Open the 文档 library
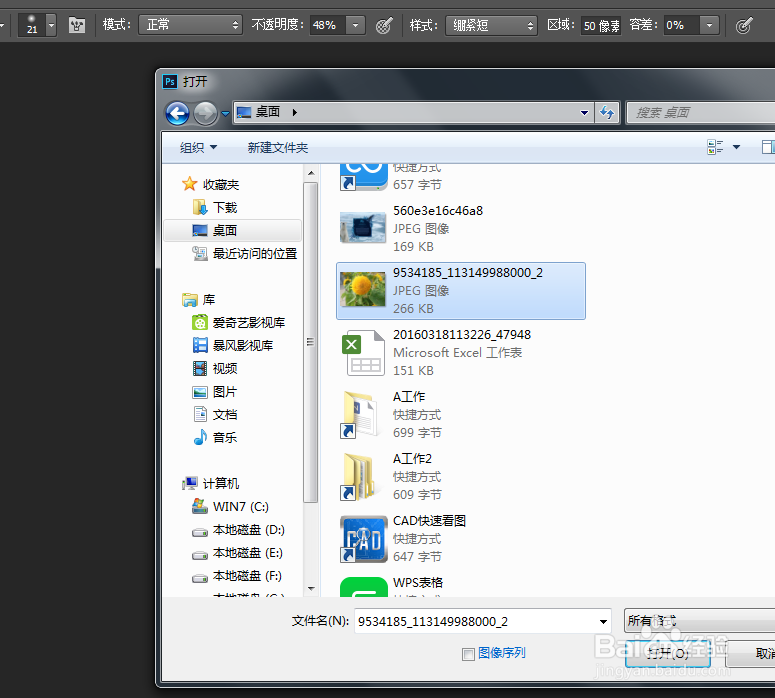The image size is (775, 698). [x=215, y=414]
